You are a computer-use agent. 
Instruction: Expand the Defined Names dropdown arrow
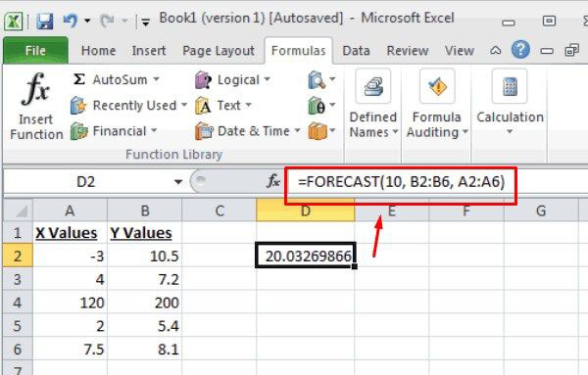(395, 132)
